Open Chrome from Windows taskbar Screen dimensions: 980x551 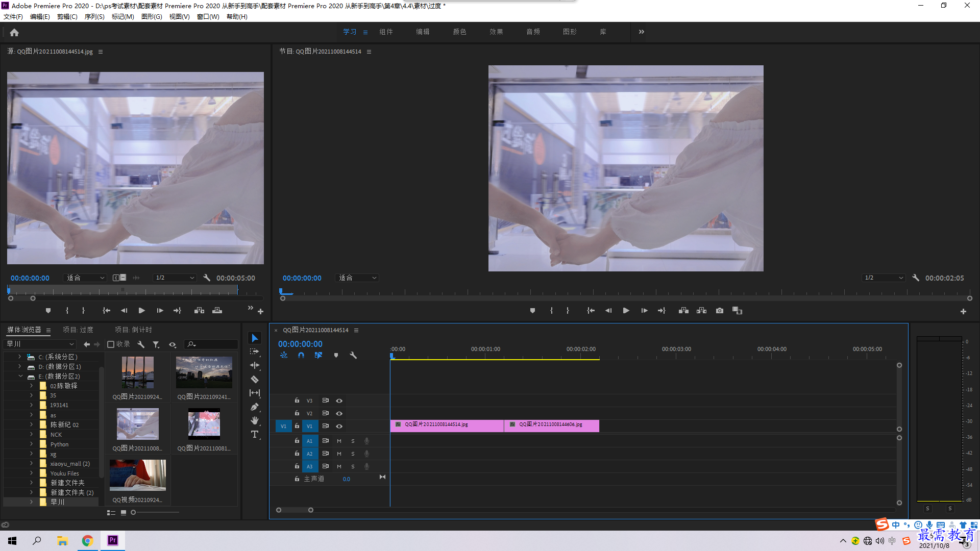[87, 541]
